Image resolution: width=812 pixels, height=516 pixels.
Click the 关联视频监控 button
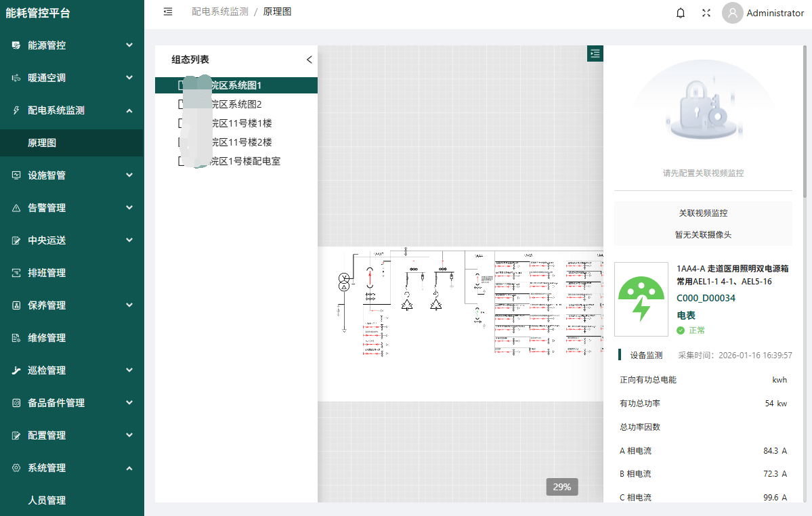tap(703, 213)
